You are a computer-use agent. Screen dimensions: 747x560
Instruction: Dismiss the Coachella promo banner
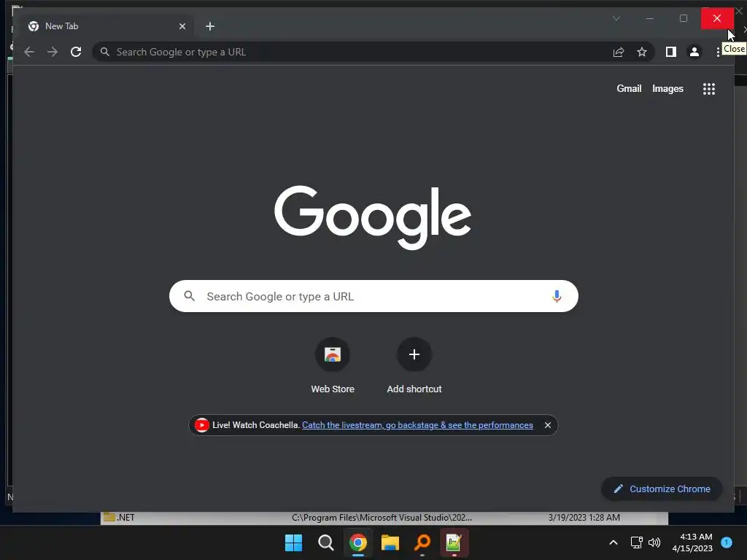click(x=547, y=425)
